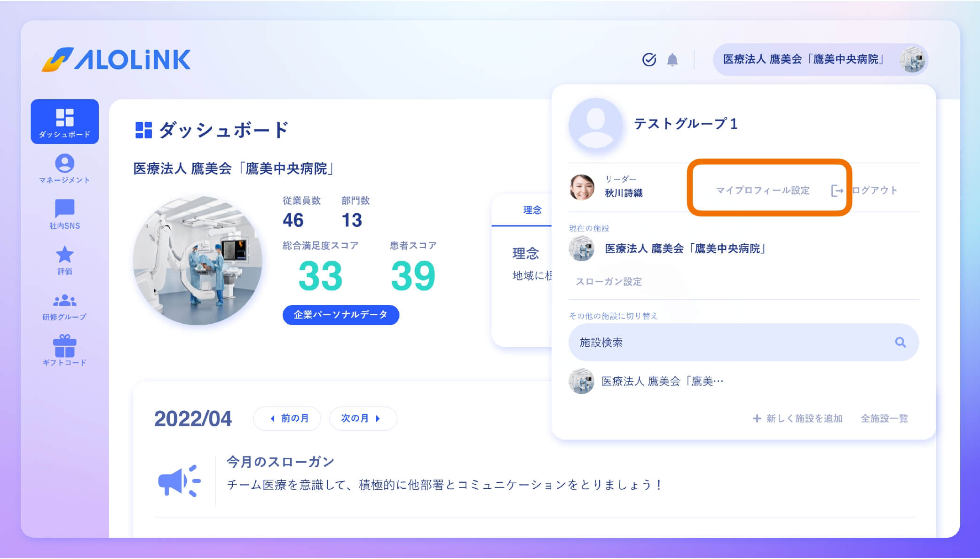This screenshot has width=980, height=559.
Task: Open 全施設一覧 facility list
Action: [x=884, y=418]
